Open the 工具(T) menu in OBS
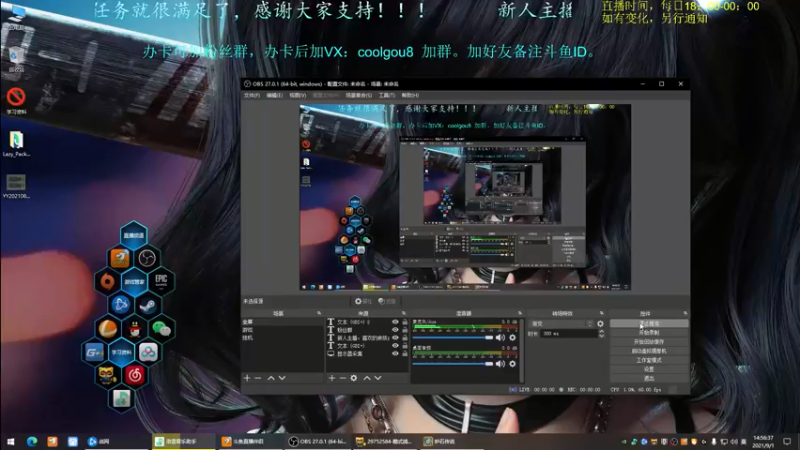This screenshot has width=800, height=450. point(387,95)
